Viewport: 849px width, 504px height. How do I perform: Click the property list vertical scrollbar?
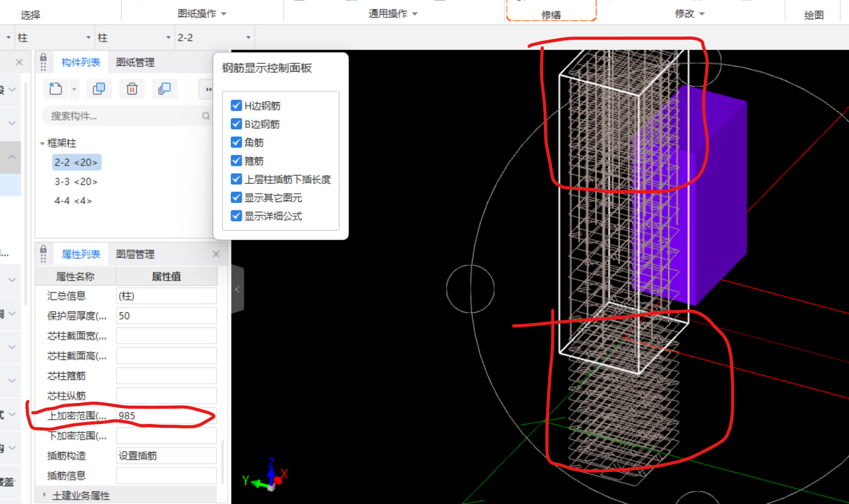click(x=223, y=461)
